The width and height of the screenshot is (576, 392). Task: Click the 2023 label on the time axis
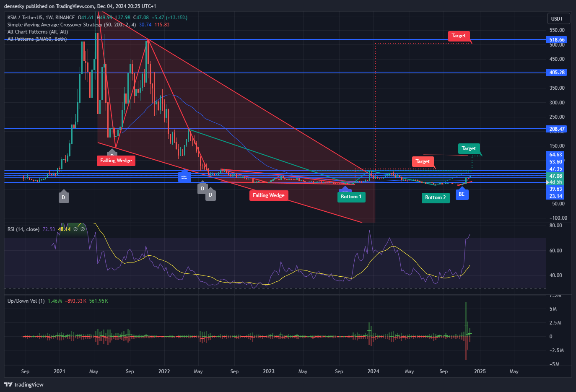pyautogui.click(x=269, y=371)
